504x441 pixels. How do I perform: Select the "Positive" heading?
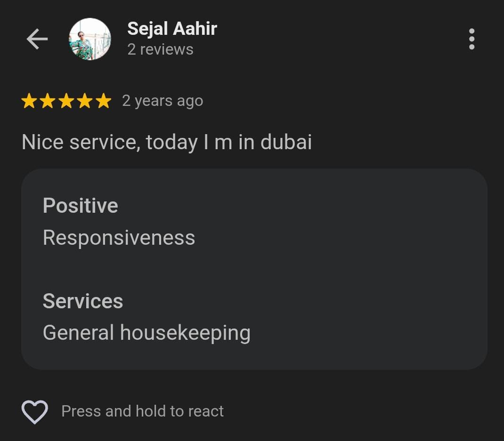click(80, 206)
